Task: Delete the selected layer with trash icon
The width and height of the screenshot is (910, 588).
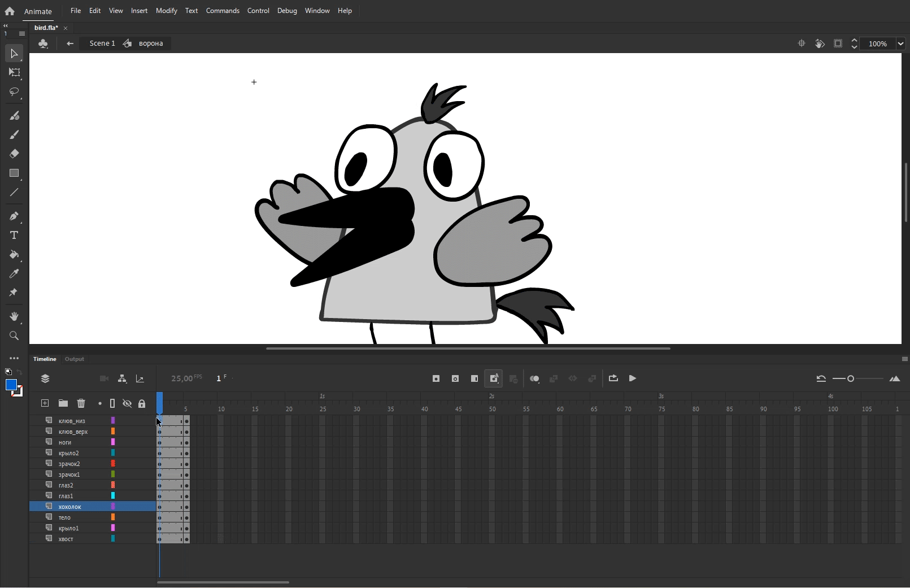Action: tap(81, 403)
